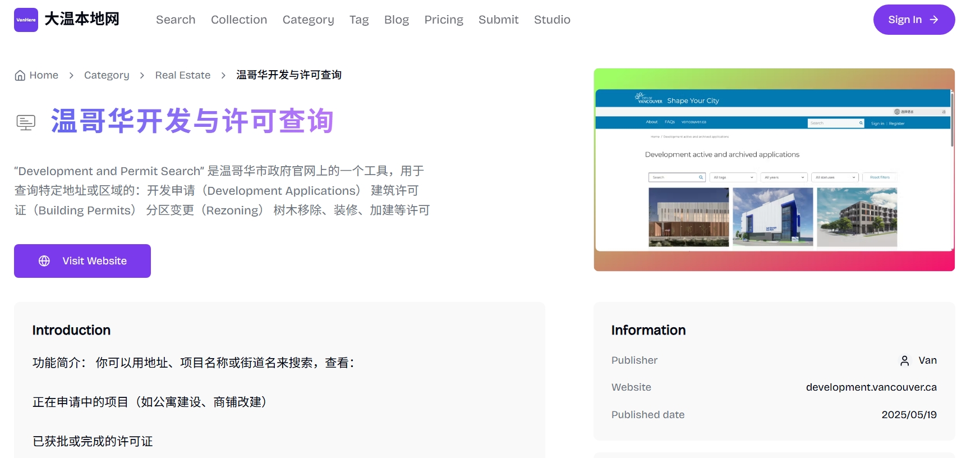Open the Collection menu item
980x458 pixels.
coord(239,20)
